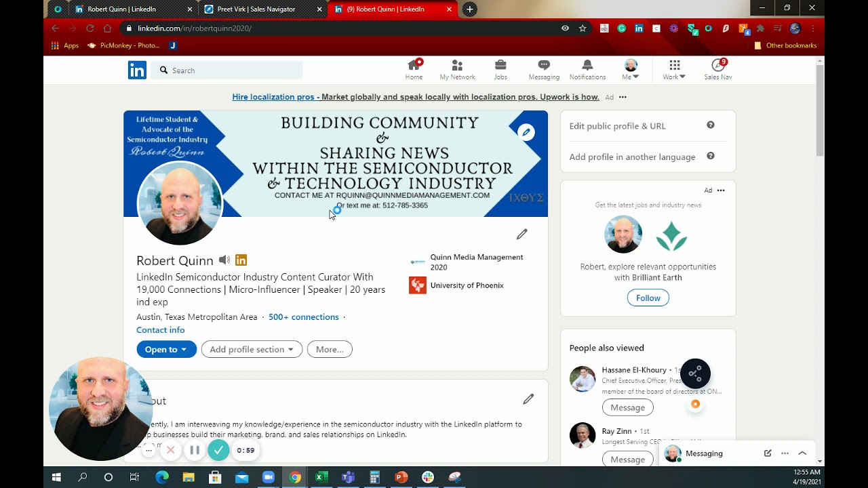Open LinkedIn Home feed icon
Image resolution: width=868 pixels, height=488 pixels.
(414, 66)
